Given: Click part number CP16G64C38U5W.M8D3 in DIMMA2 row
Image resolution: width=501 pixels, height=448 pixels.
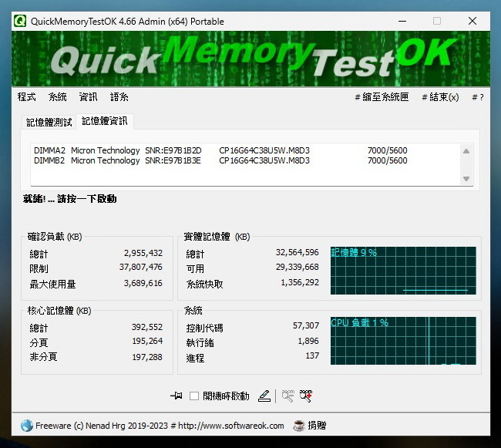Looking at the screenshot, I should click(x=264, y=150).
